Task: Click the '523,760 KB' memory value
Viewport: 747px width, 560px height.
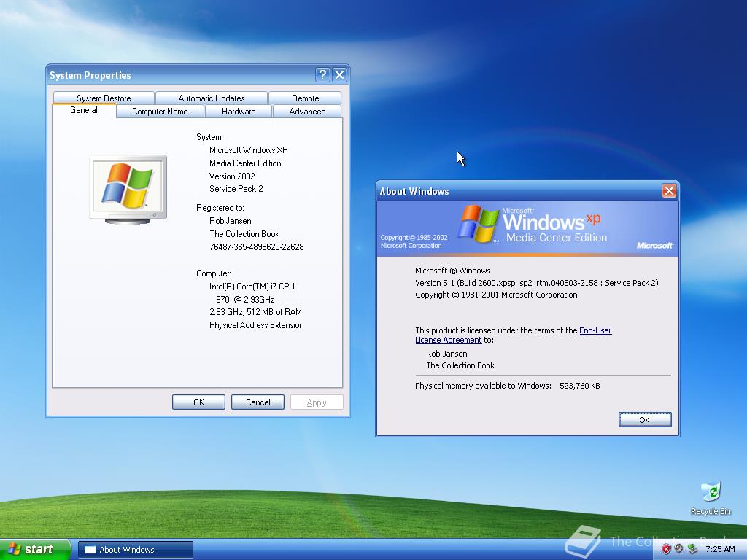Action: point(580,386)
